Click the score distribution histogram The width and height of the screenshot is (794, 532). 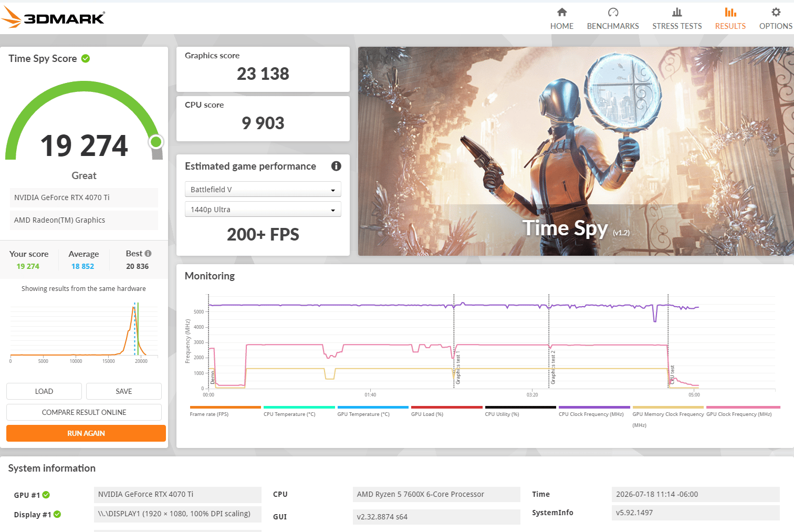point(84,331)
